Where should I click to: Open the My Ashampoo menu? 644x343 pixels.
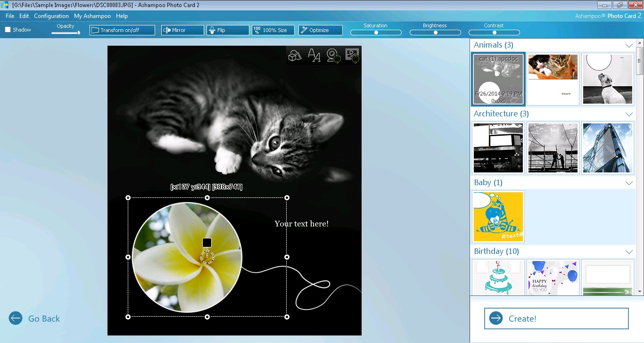(x=92, y=16)
